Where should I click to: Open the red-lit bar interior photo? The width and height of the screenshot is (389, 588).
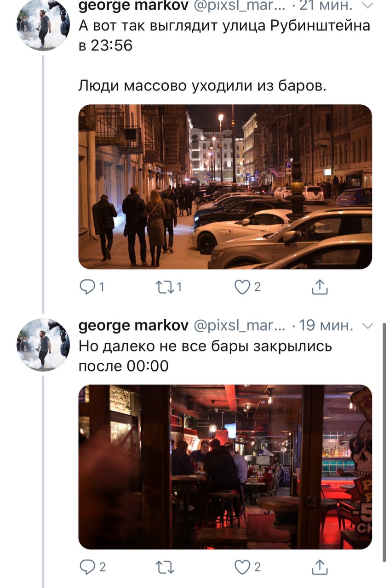click(x=225, y=467)
